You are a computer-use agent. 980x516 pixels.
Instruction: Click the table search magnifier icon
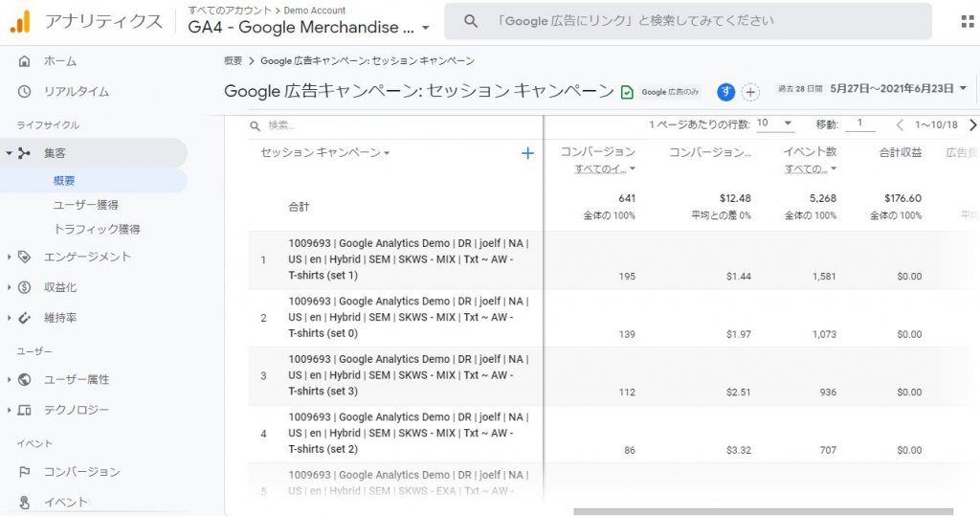pyautogui.click(x=255, y=126)
